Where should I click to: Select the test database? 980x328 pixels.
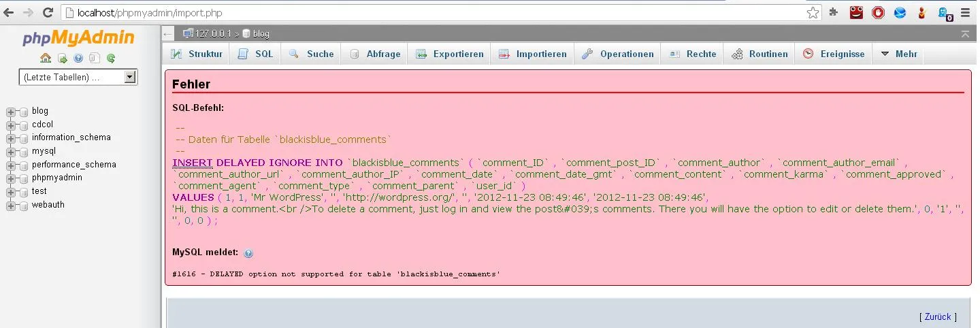pos(39,191)
